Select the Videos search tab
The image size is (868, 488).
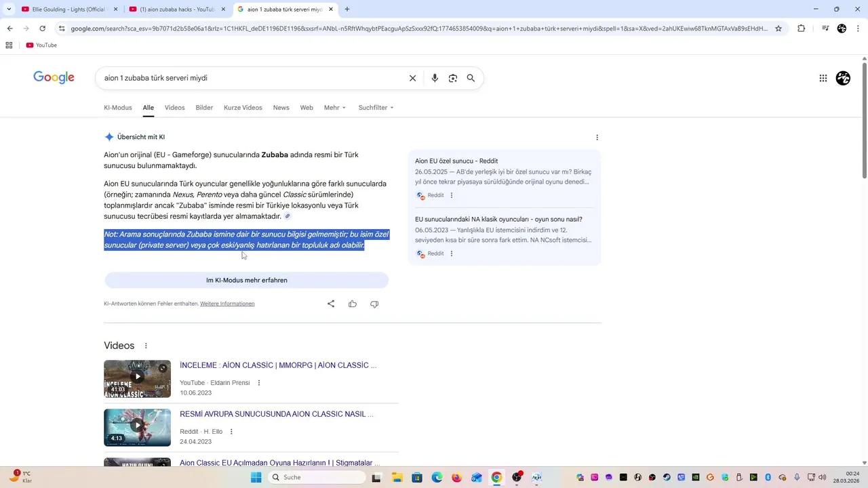coord(174,108)
